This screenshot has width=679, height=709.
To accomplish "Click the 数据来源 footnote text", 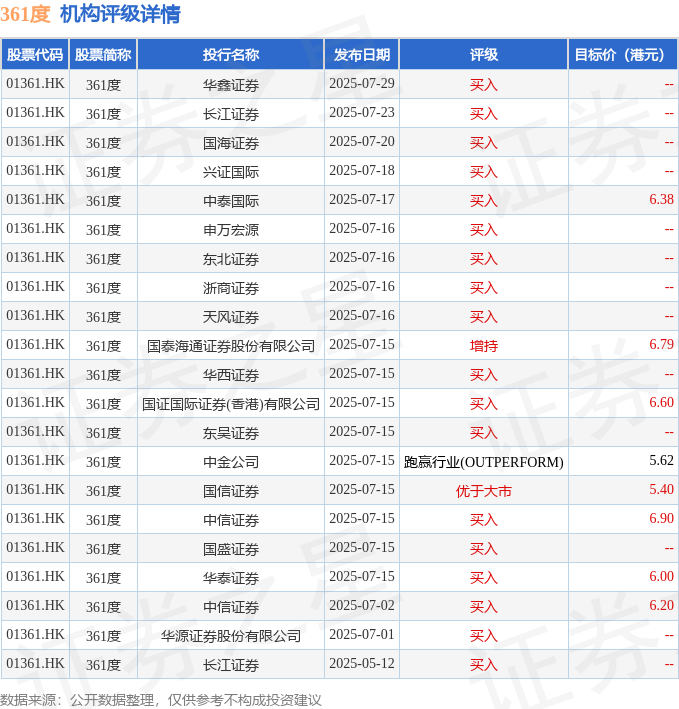I will click(x=160, y=700).
